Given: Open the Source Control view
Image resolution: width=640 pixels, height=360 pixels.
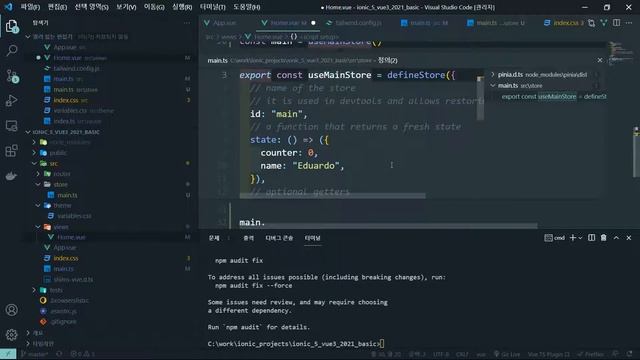Looking at the screenshot, I should (x=12, y=76).
